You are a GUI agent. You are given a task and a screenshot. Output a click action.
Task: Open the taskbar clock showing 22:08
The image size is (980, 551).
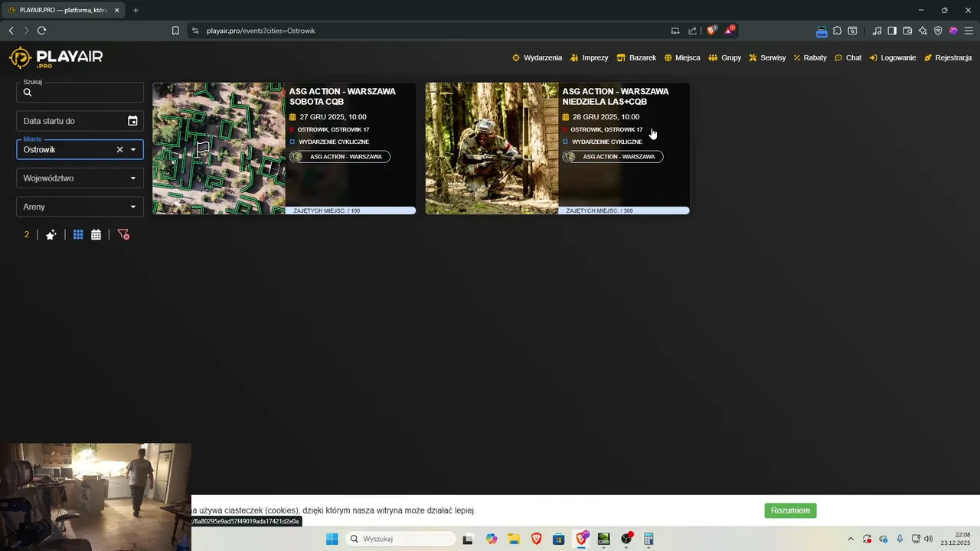955,539
